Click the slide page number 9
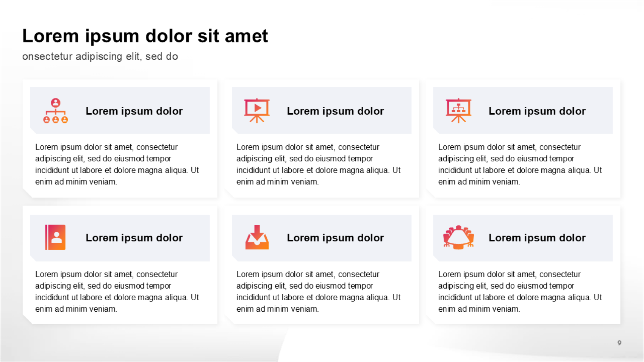This screenshot has width=644, height=362. (619, 343)
